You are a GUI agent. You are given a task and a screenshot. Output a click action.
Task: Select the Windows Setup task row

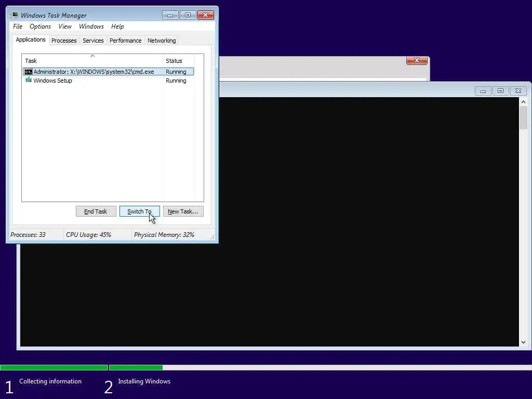click(x=108, y=81)
